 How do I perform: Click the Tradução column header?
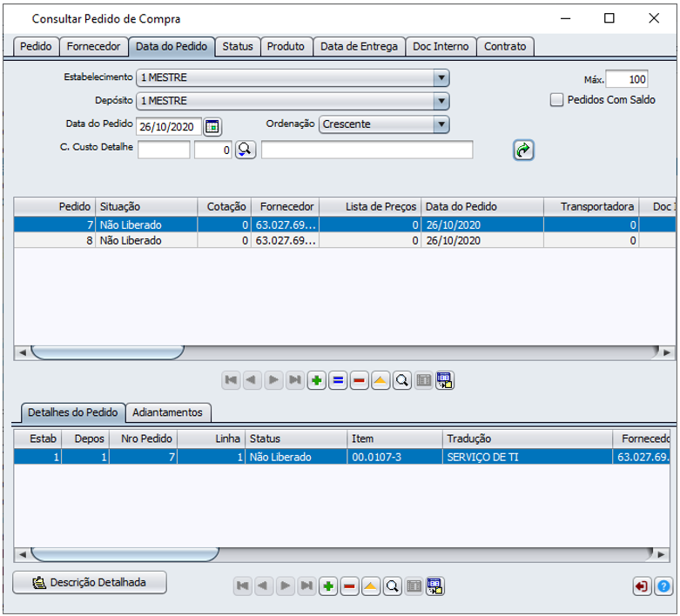click(x=528, y=439)
